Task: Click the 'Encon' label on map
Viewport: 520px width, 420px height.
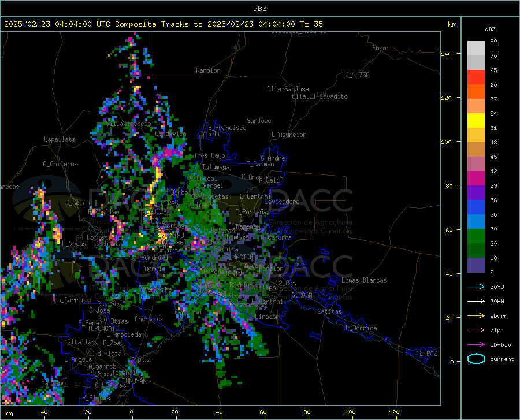Action: click(x=381, y=48)
